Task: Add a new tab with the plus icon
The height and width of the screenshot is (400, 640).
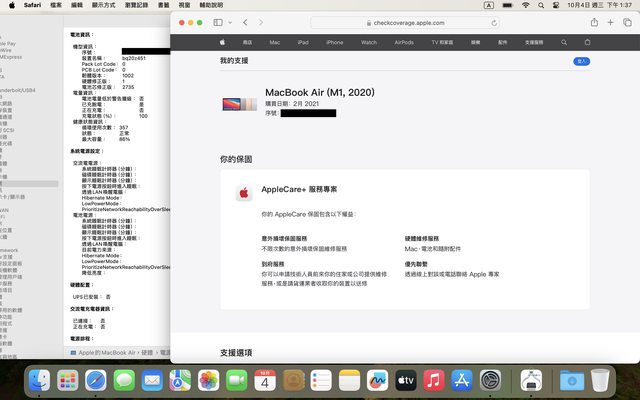Action: pos(610,22)
